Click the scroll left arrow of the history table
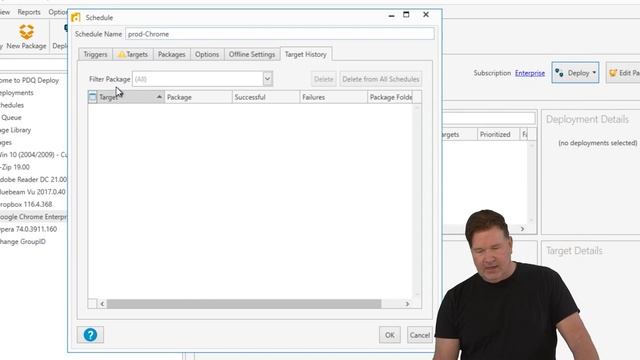The height and width of the screenshot is (360, 640). click(x=102, y=304)
